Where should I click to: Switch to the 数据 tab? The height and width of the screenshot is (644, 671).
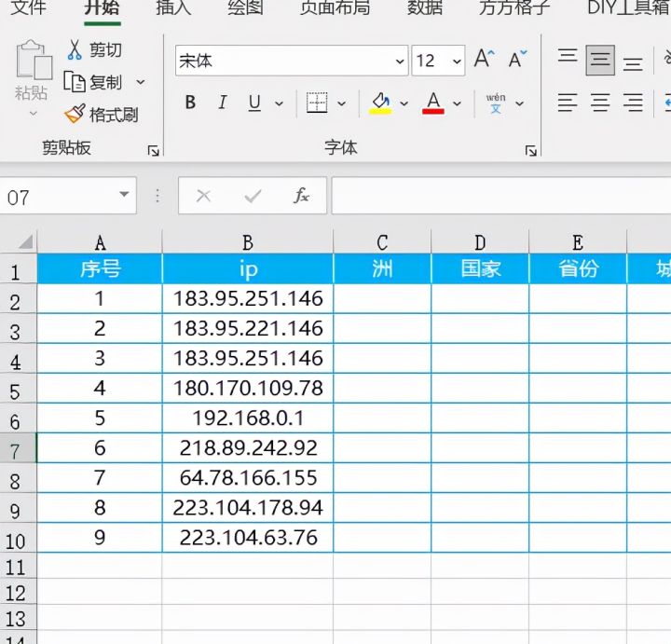tap(425, 7)
